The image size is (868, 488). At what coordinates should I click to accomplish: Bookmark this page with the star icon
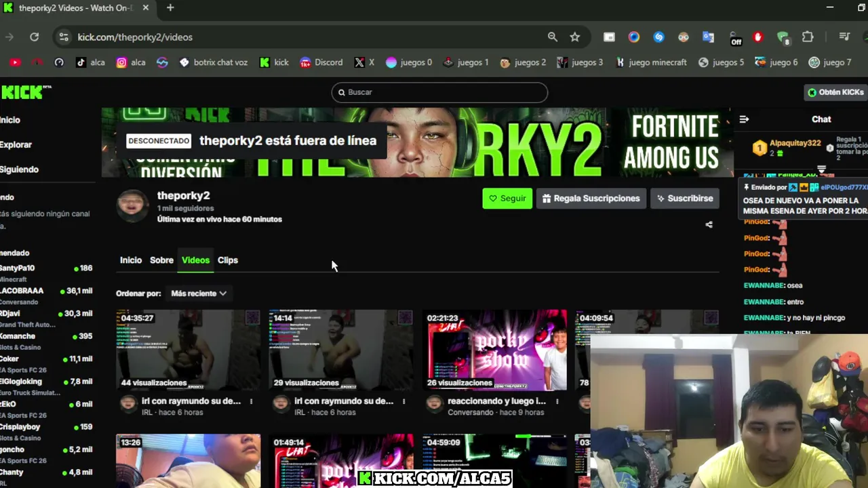click(575, 37)
